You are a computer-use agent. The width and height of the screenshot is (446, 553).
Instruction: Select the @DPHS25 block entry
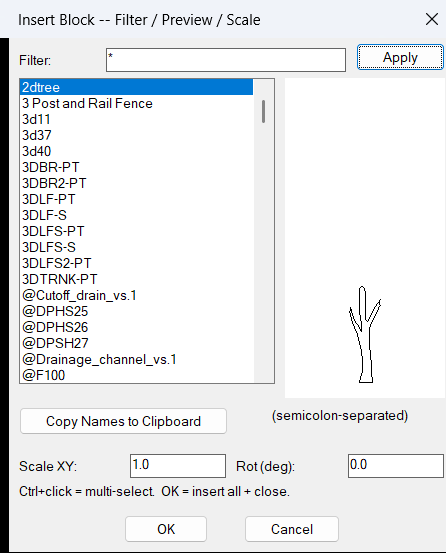(136, 311)
